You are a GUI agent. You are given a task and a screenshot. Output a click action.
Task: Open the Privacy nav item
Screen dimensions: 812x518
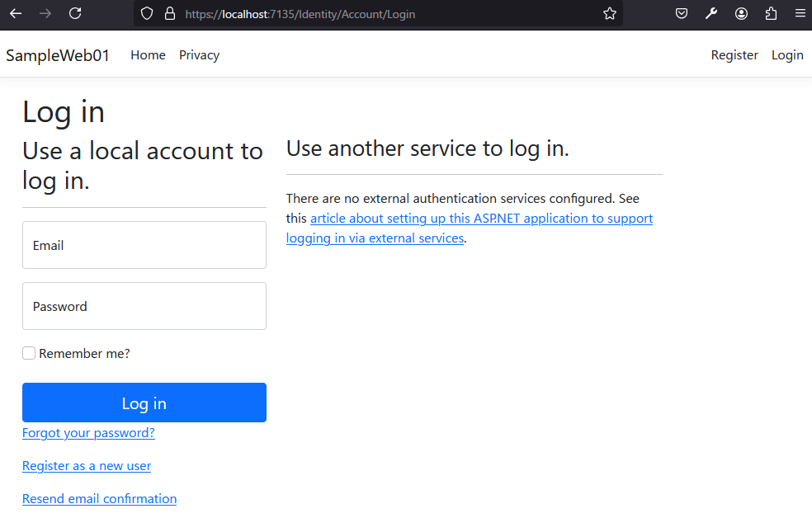[x=200, y=55]
